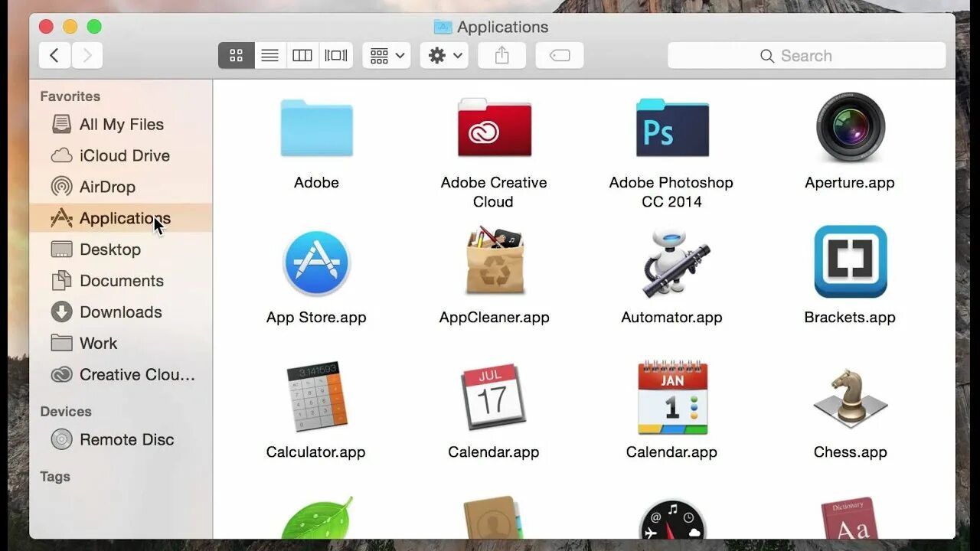Select the App Store.app icon
980x551 pixels.
click(316, 263)
